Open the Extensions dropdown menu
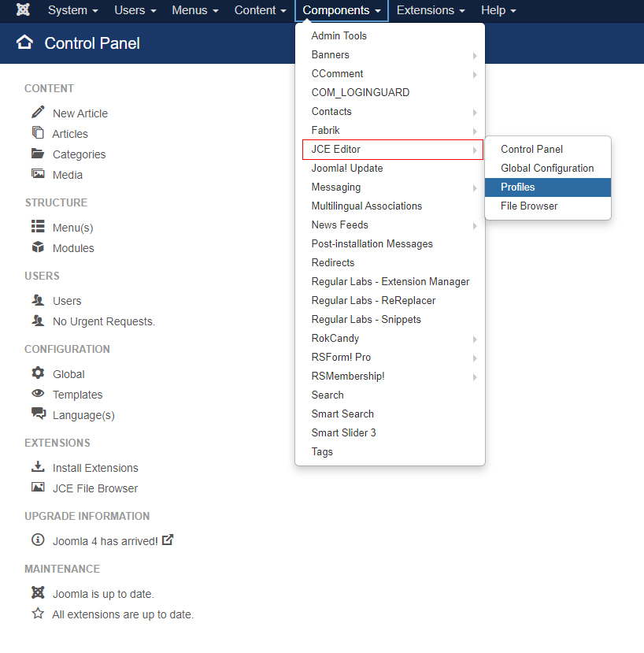 point(431,10)
